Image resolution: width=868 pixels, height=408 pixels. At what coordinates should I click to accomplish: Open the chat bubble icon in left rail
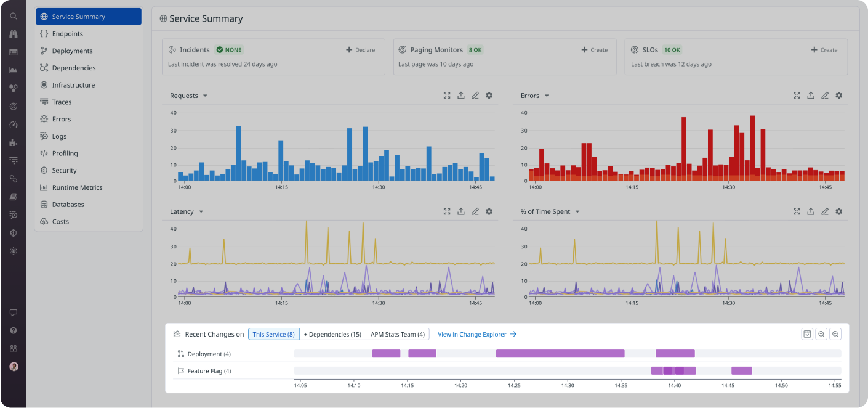click(x=14, y=313)
